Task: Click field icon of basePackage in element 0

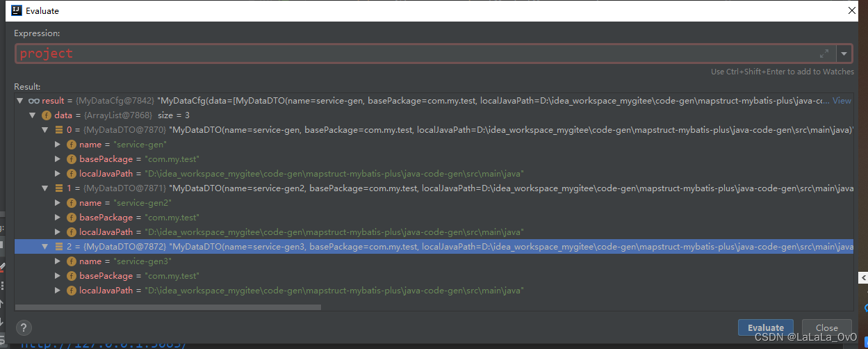Action: (72, 159)
